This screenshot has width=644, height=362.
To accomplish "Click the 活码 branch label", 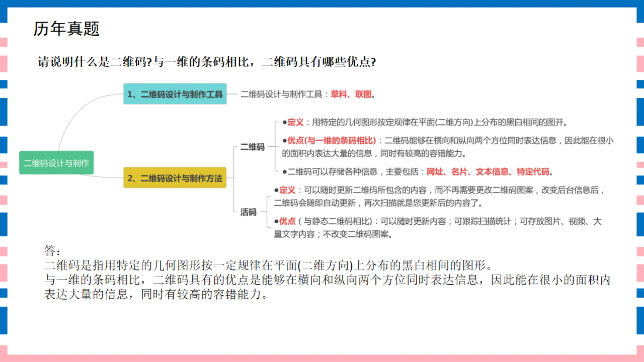I will click(248, 212).
